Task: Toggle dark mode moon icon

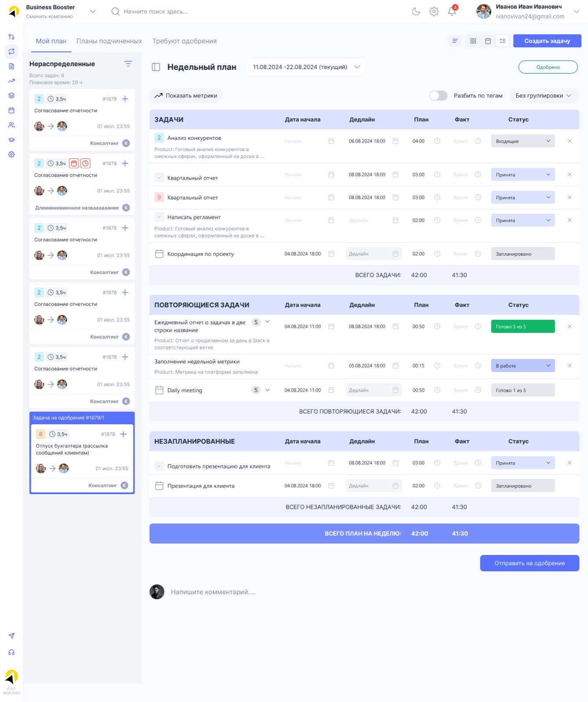Action: (416, 11)
